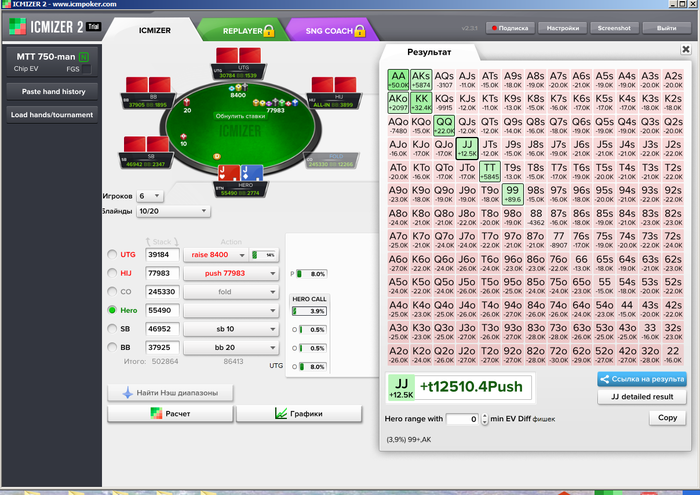Image resolution: width=700 pixels, height=495 pixels.
Task: Click the SB seat cards
Action: 146,145
